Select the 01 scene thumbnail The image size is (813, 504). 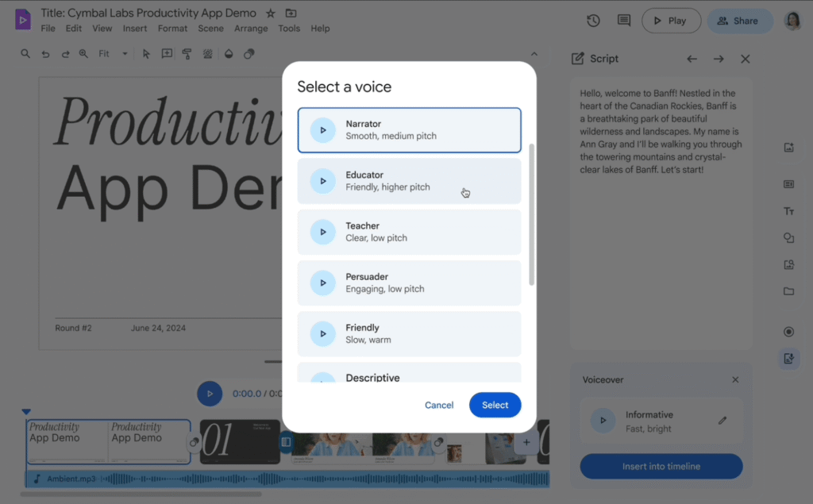(240, 441)
